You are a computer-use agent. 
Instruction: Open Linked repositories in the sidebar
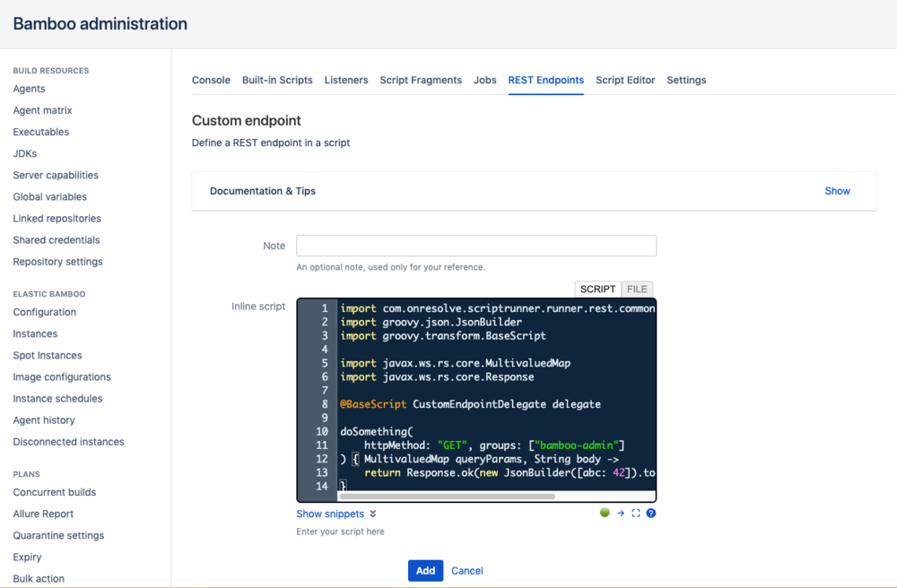coord(57,219)
